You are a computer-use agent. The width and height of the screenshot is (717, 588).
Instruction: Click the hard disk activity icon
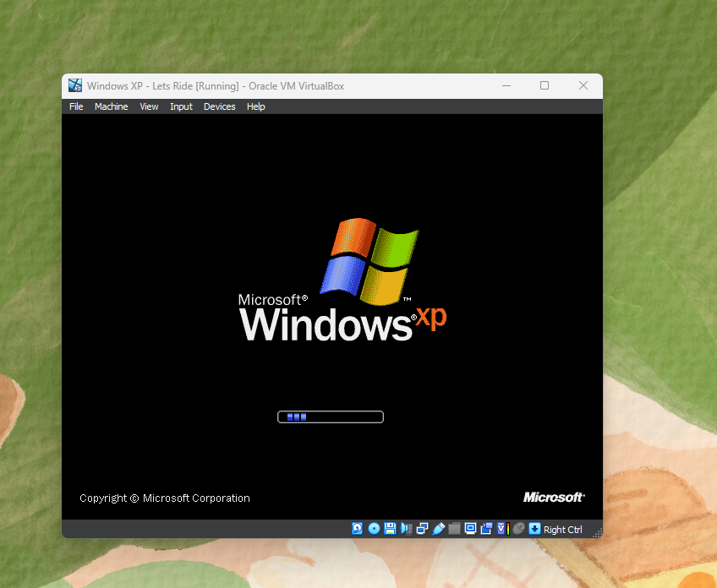[357, 529]
